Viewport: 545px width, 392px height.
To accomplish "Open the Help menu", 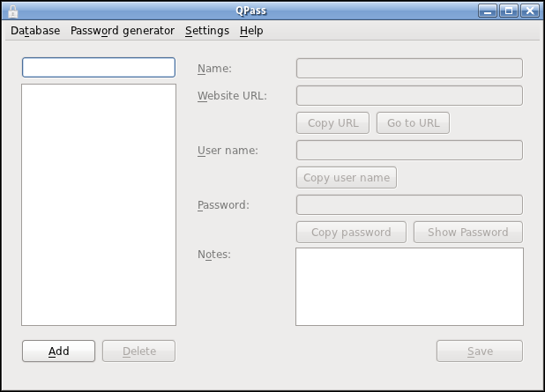I will coord(251,31).
